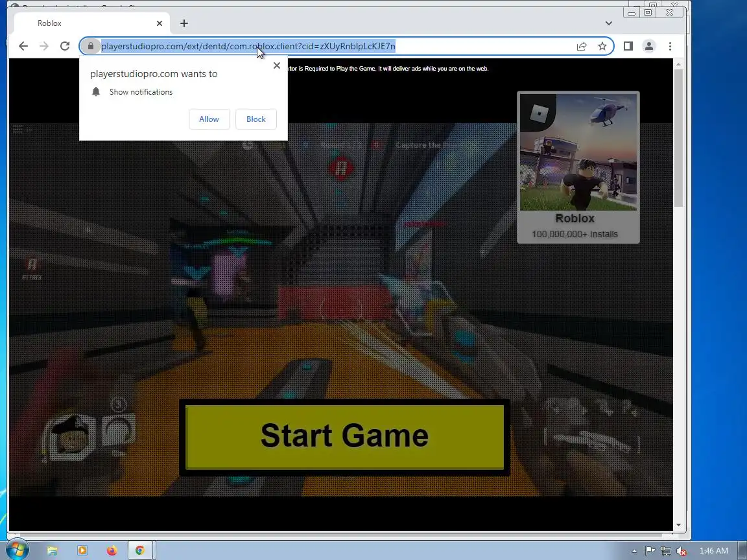Reload the page with the refresh icon

tap(65, 46)
